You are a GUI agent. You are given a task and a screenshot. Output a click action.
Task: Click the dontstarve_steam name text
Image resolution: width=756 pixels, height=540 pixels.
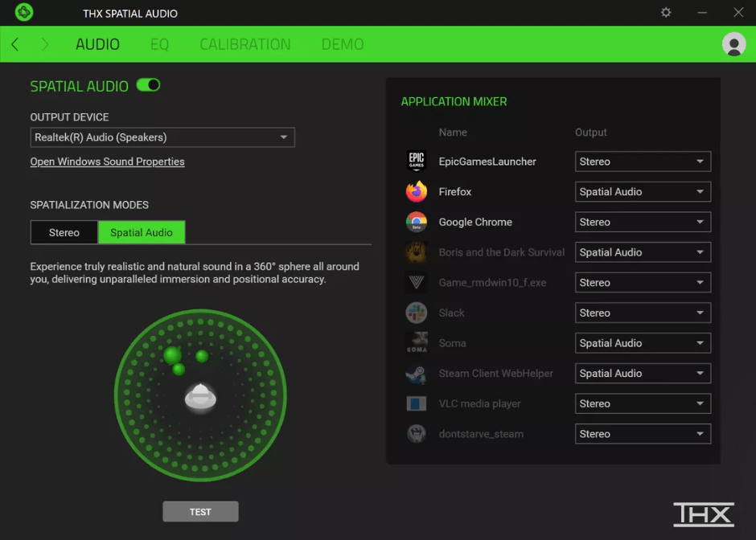[x=481, y=434]
